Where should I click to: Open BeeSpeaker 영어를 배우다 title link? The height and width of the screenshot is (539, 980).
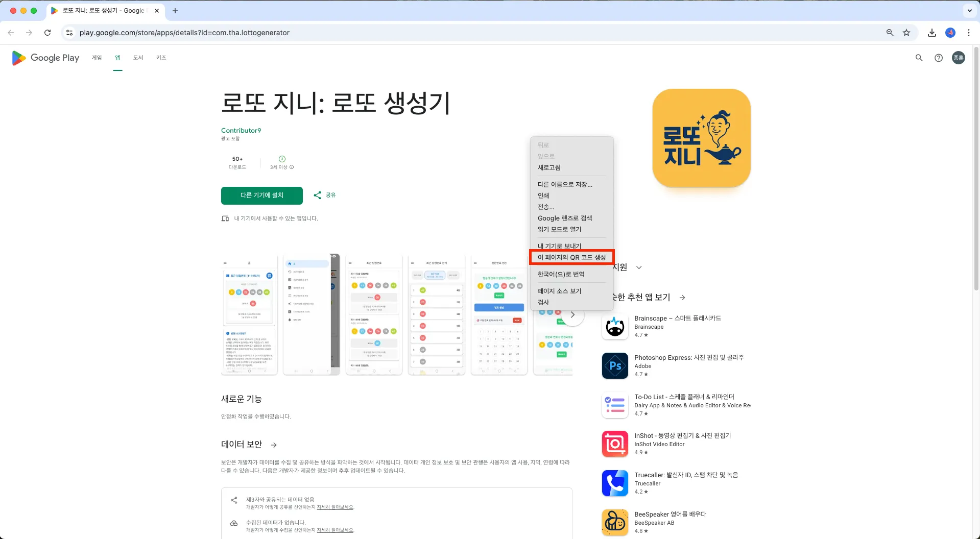click(x=670, y=514)
